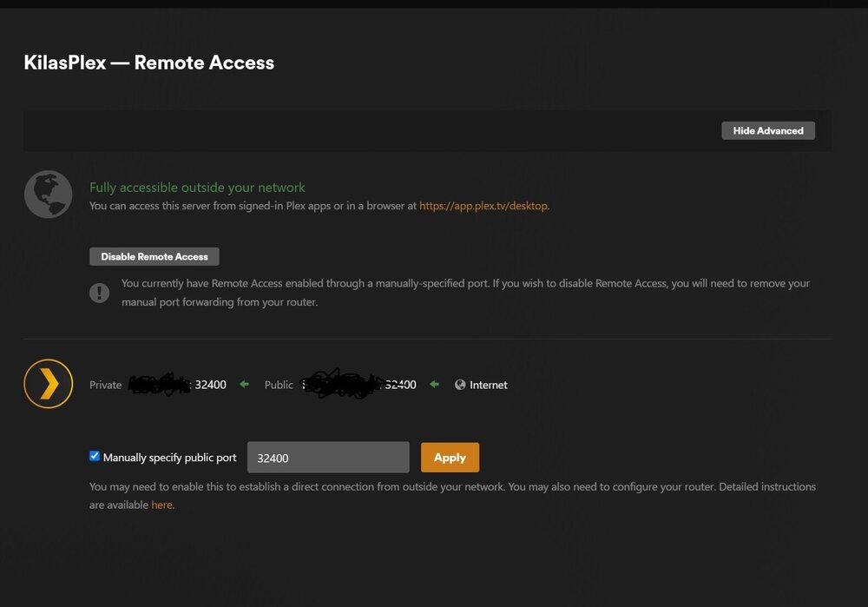Click the gray globe status icon

coord(48,195)
